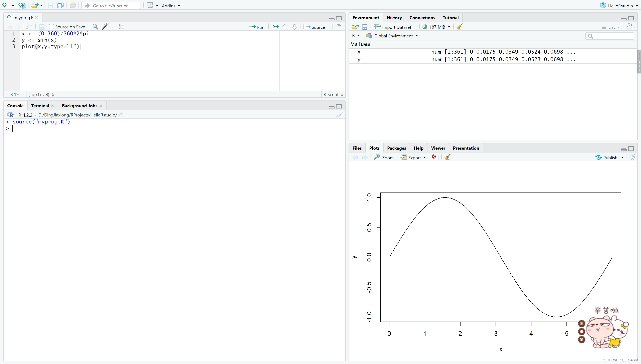The image size is (641, 364).
Task: Click the re-run previous code region icon
Action: (275, 27)
